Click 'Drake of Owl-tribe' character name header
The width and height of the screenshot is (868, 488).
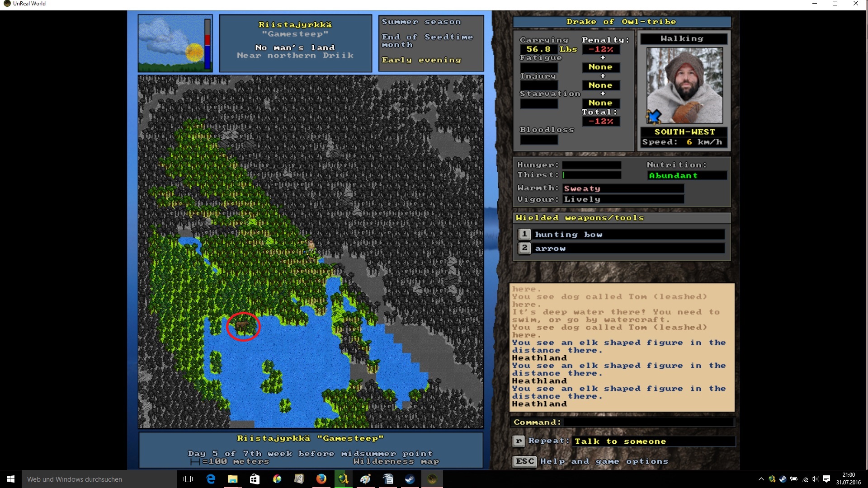(621, 22)
